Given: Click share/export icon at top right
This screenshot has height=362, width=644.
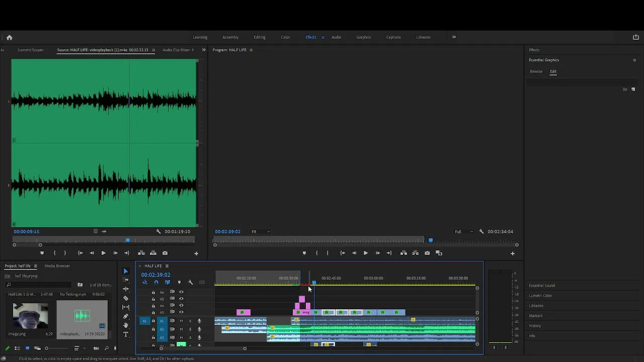Looking at the screenshot, I should (635, 37).
